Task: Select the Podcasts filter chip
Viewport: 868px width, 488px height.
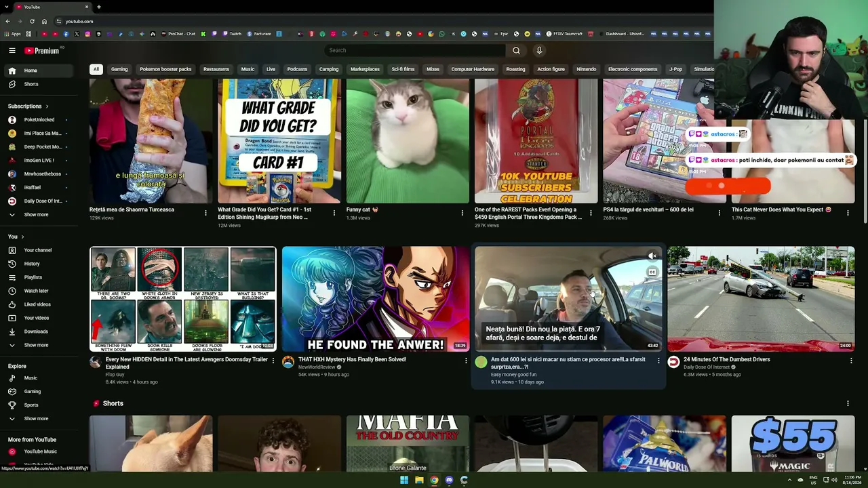Action: 297,69
